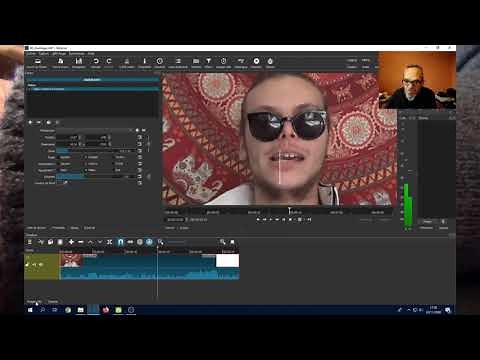
Task: Append clip with the plus icon
Action: [71, 242]
